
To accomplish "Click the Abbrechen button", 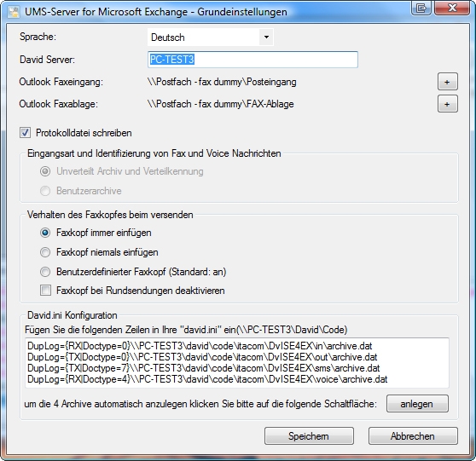I will [413, 436].
